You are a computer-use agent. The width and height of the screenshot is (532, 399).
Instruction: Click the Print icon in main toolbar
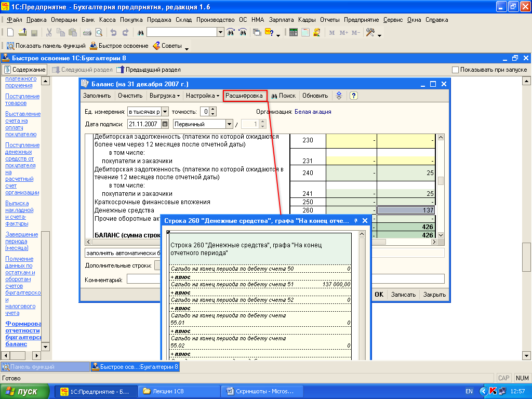[87, 33]
